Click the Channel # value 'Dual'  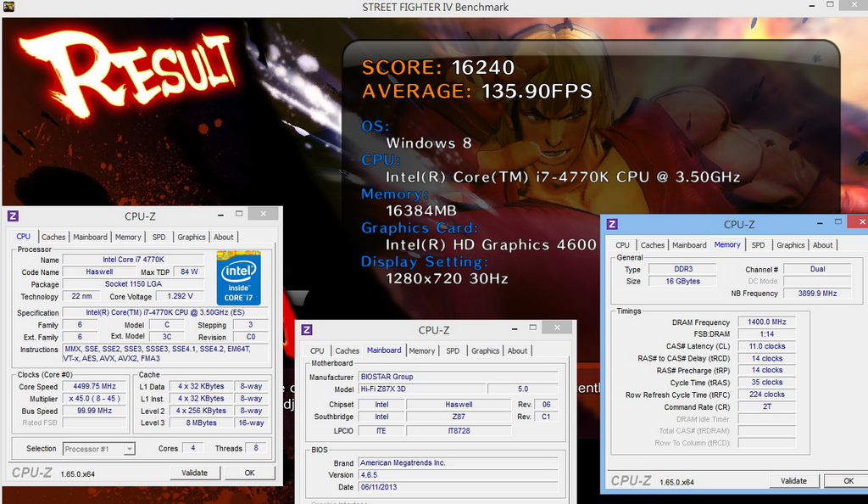pyautogui.click(x=818, y=269)
